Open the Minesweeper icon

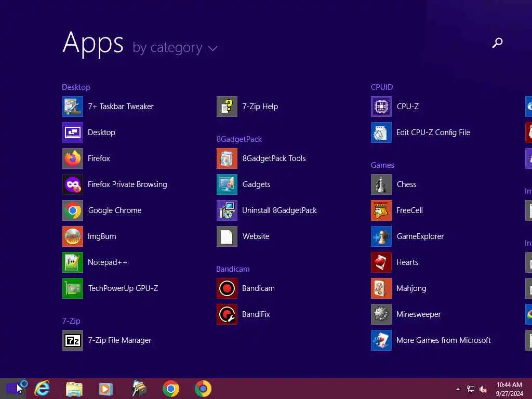[381, 314]
